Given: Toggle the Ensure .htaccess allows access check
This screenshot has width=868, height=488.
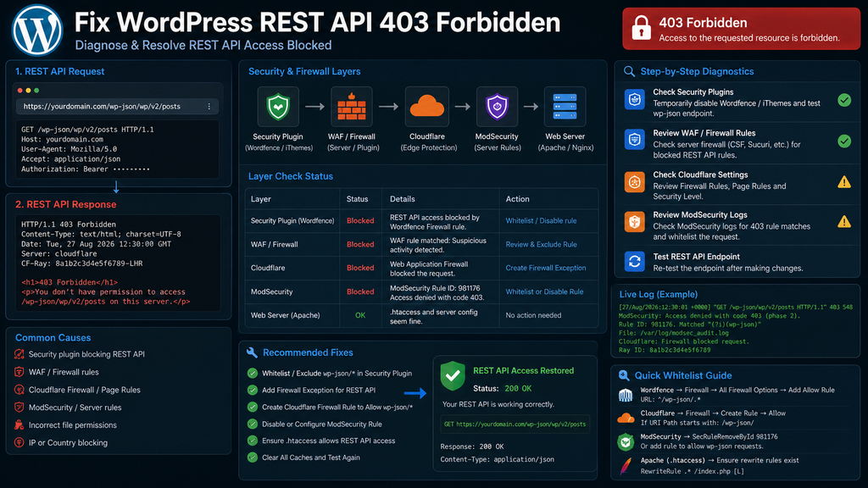Looking at the screenshot, I should [x=253, y=441].
